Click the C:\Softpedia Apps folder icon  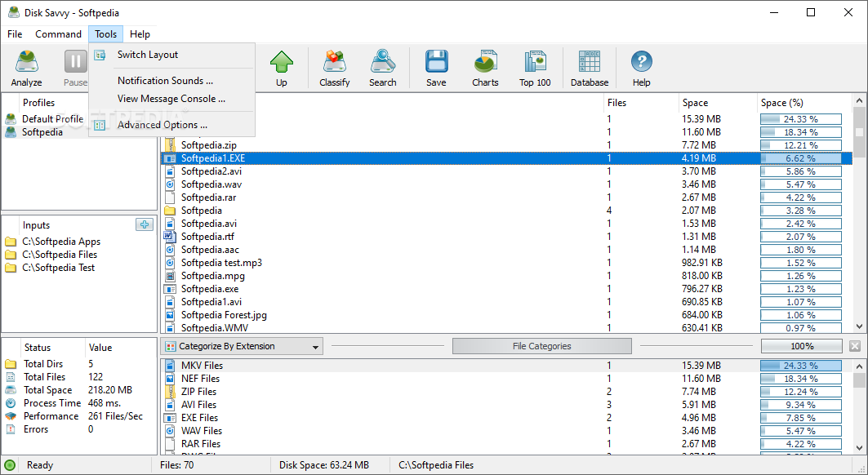pyautogui.click(x=11, y=242)
